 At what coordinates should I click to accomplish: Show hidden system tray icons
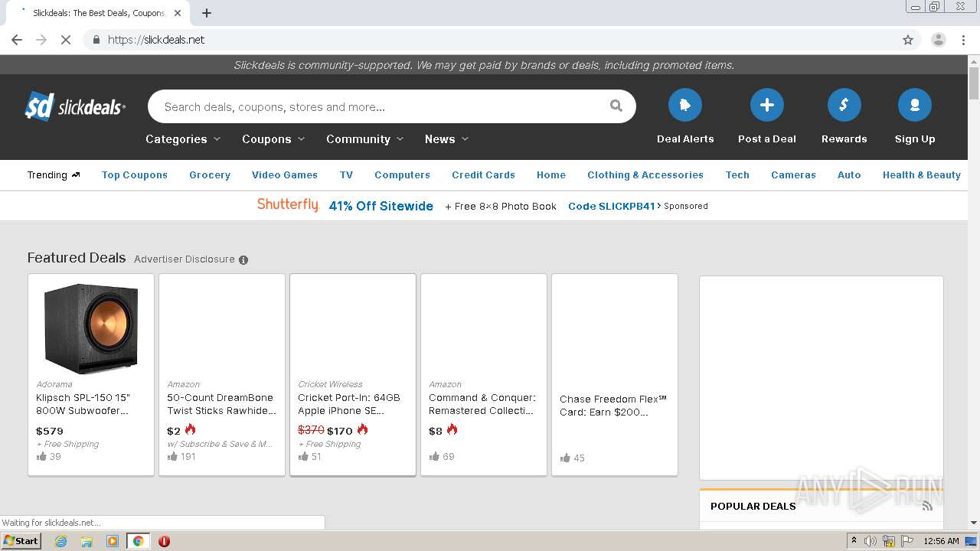coord(854,541)
